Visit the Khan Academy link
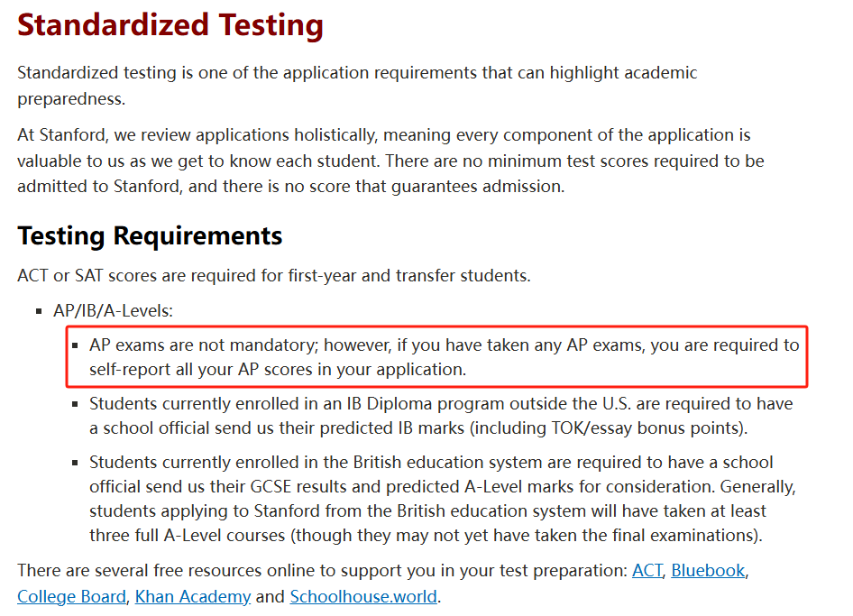Image resolution: width=853 pixels, height=616 pixels. tap(193, 596)
